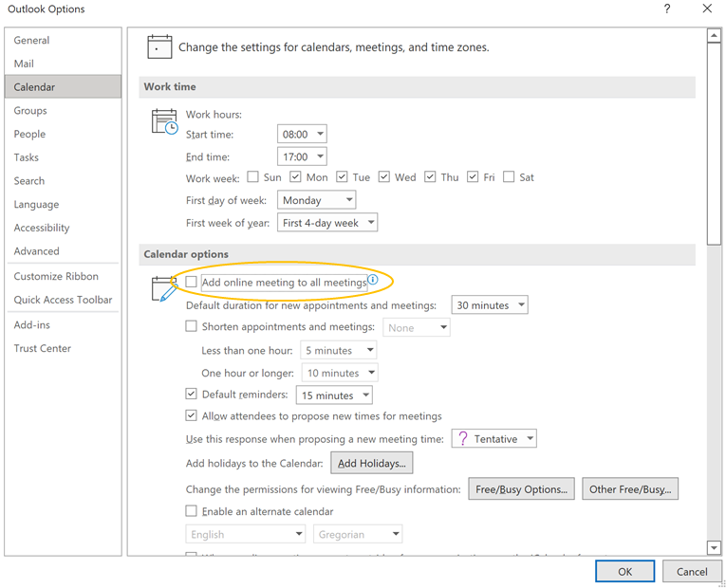
Task: Select the Mail category in sidebar
Action: [26, 64]
